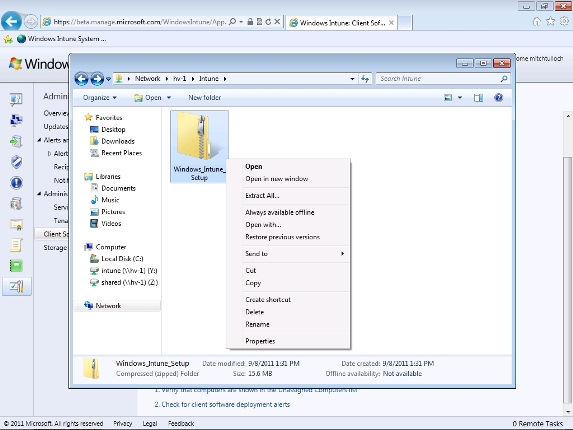Open the Intune Alerts exclamation icon
573x430 pixels.
(16, 183)
